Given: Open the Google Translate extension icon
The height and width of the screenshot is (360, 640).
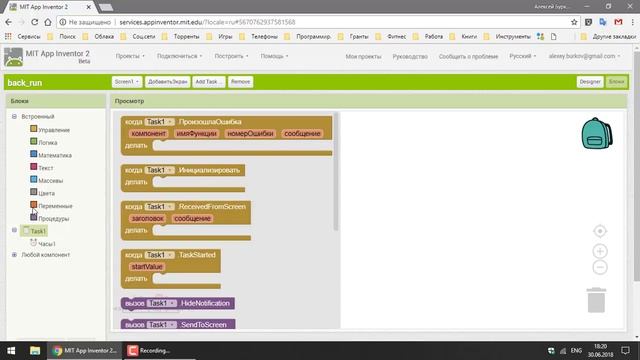Looking at the screenshot, I should point(603,22).
